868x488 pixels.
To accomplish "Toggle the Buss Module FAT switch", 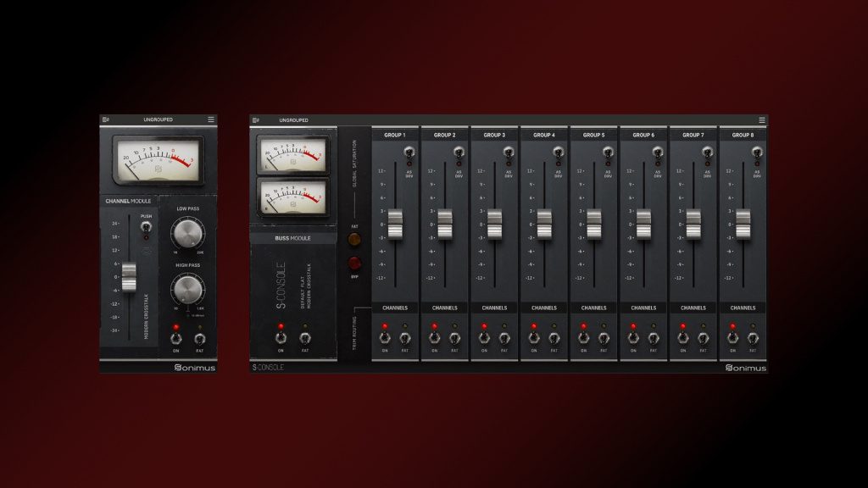I will [305, 337].
